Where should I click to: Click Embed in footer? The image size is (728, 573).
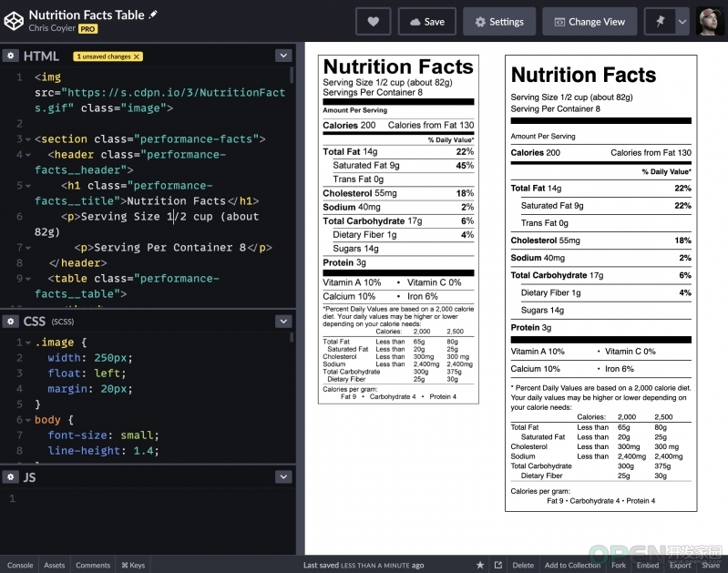648,565
